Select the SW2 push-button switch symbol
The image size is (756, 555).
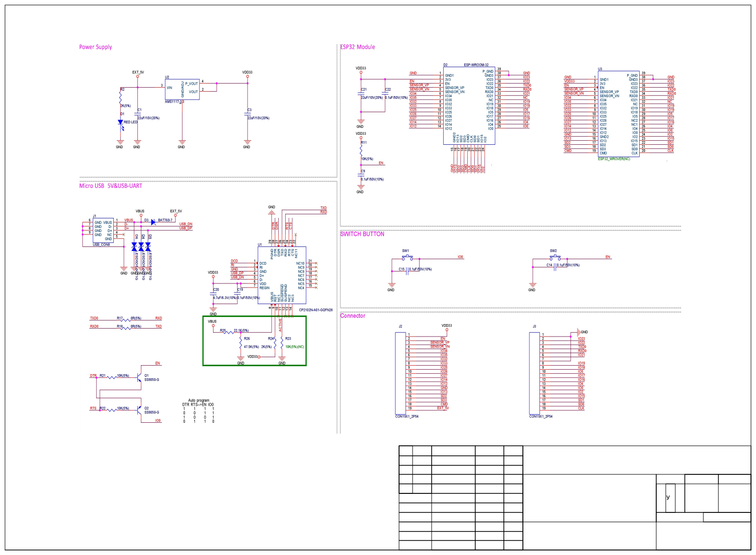(554, 258)
